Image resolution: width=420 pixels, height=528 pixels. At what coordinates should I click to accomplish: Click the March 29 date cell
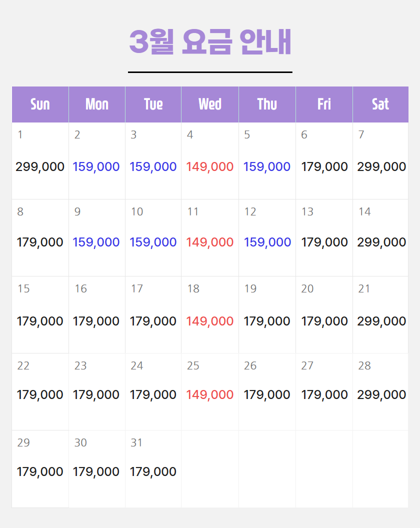[x=40, y=468]
